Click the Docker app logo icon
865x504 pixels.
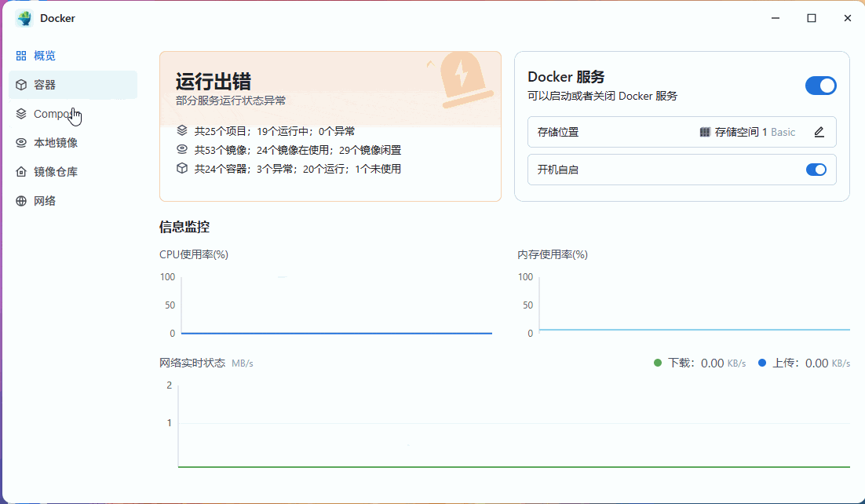click(x=24, y=18)
